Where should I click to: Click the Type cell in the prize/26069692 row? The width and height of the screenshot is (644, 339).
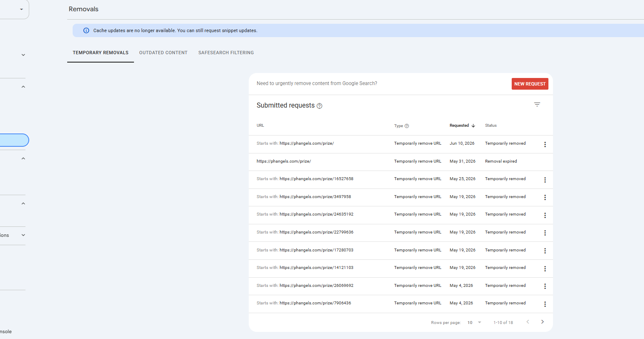coord(417,286)
